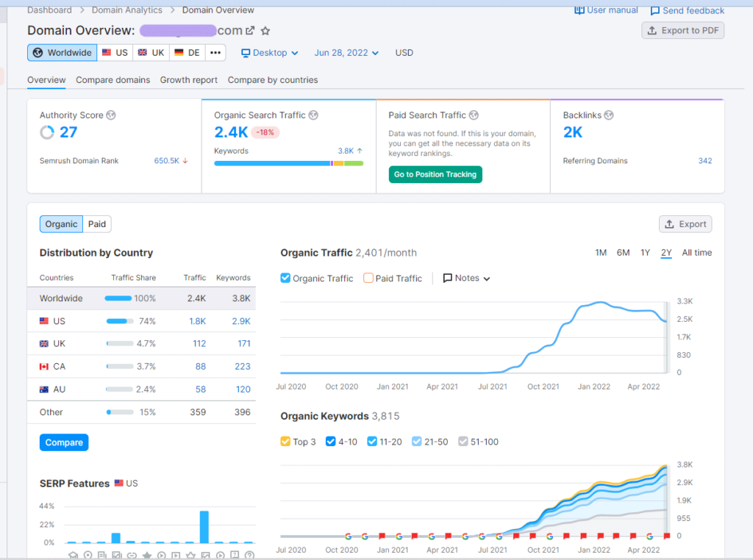The width and height of the screenshot is (753, 560).
Task: Open the Desktop device dropdown
Action: (x=267, y=52)
